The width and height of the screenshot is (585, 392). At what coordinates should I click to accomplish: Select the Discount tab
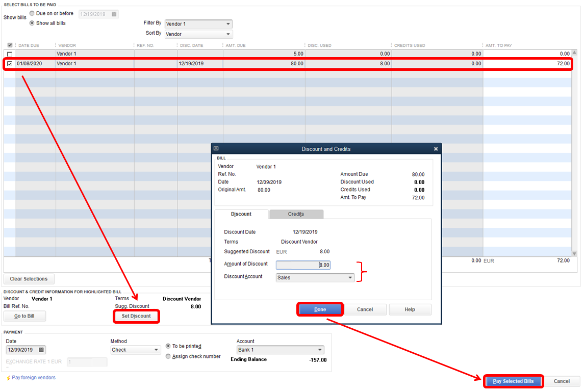pos(241,214)
